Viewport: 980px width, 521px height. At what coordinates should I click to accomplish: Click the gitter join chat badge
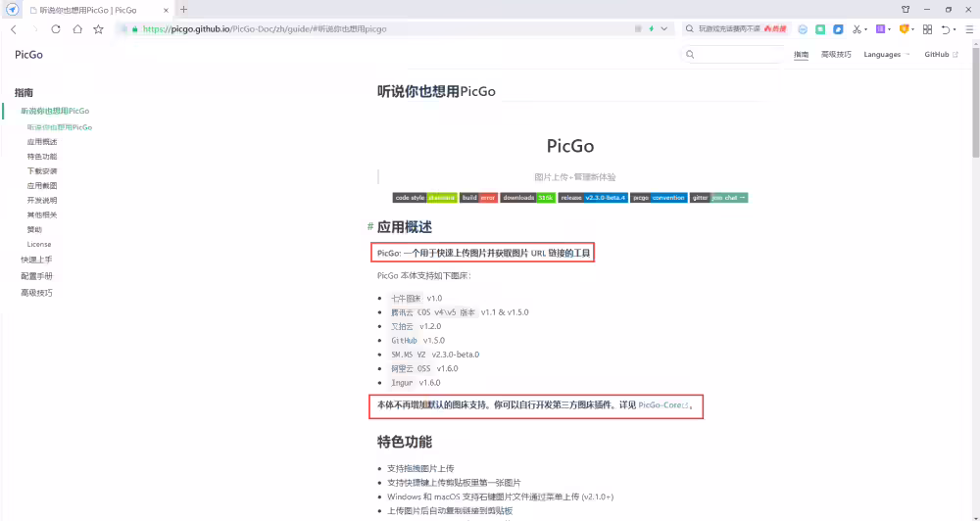coord(718,198)
